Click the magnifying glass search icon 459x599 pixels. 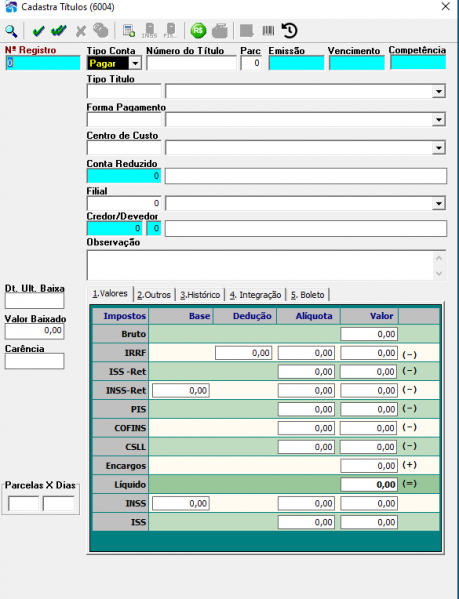11,31
